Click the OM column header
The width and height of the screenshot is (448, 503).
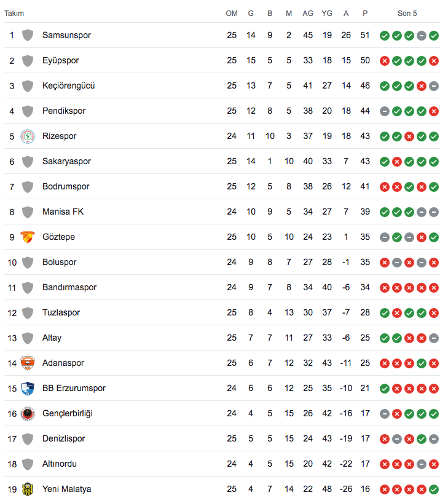[x=232, y=14]
